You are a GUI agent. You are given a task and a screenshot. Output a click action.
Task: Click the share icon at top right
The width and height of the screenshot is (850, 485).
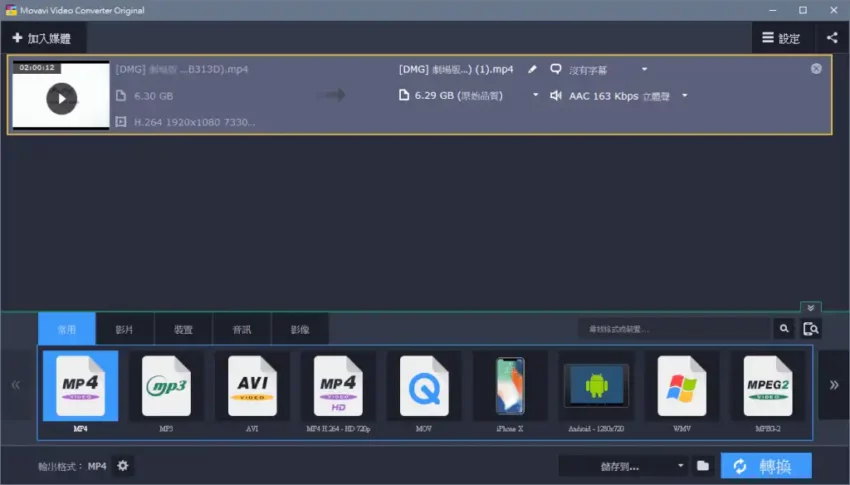[x=832, y=38]
